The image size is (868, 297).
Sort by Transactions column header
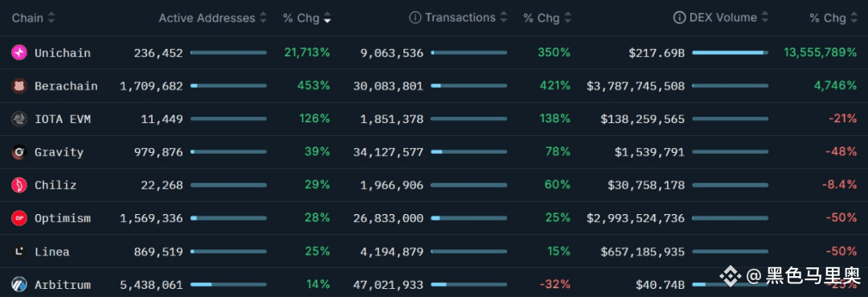click(460, 18)
